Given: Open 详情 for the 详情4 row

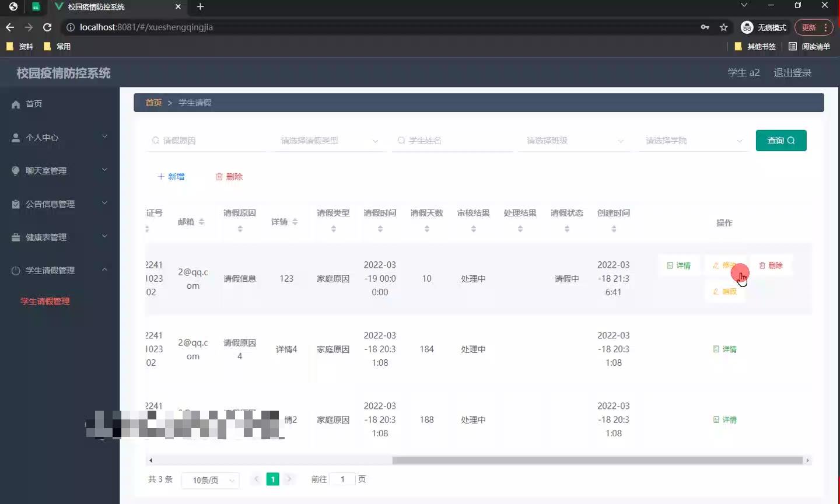Looking at the screenshot, I should tap(724, 349).
